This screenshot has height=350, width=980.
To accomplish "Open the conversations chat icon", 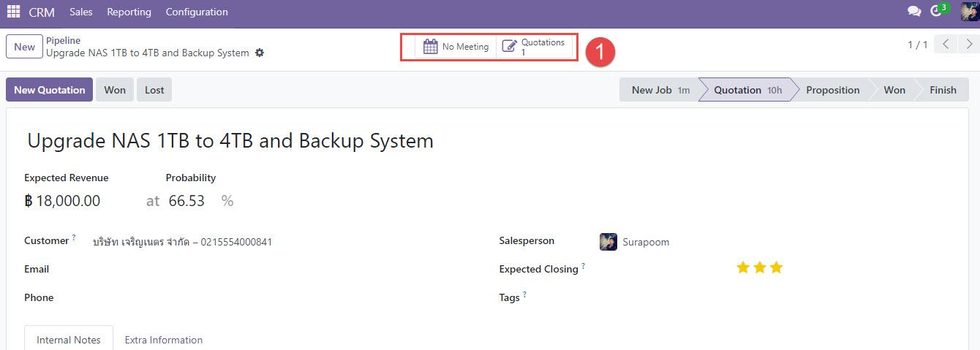I will pyautogui.click(x=913, y=12).
